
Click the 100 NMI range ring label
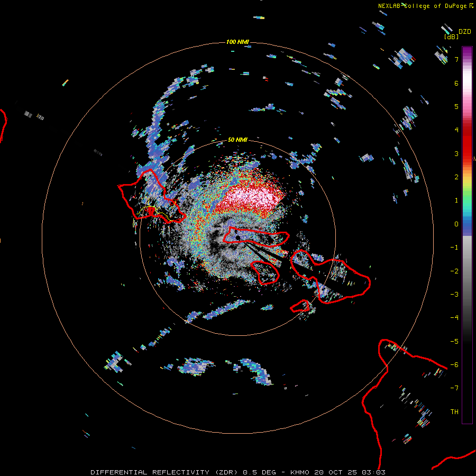(x=237, y=42)
